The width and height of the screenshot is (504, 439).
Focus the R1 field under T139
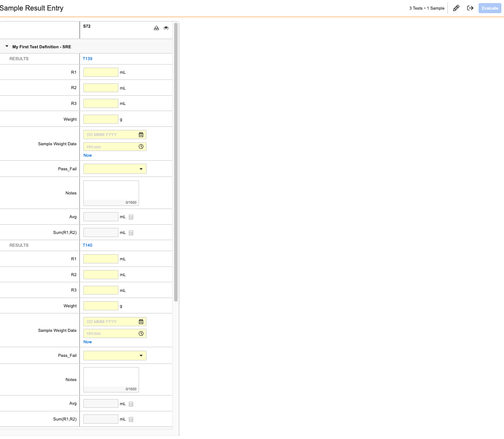point(101,72)
